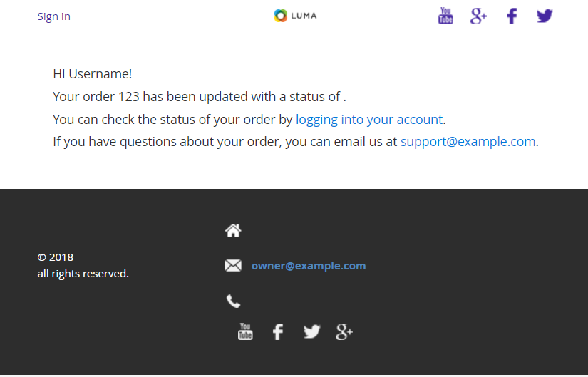Follow the "logging into your account" link

point(369,119)
